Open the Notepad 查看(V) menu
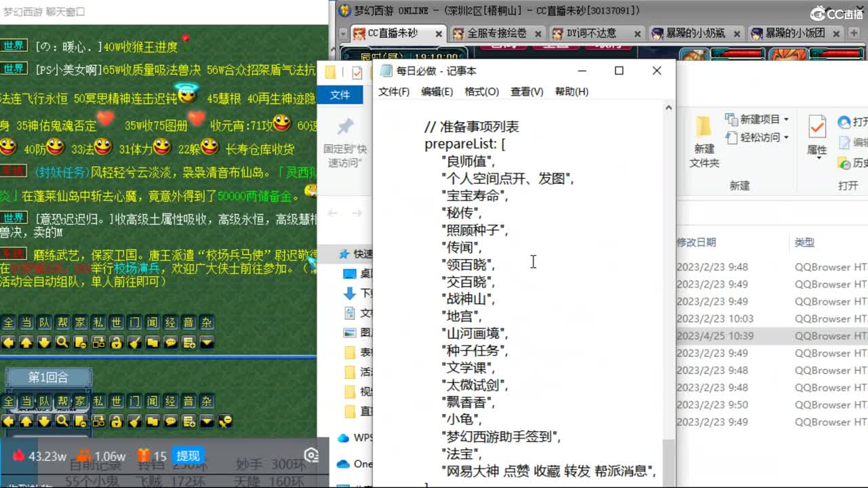The image size is (868, 488). pyautogui.click(x=527, y=91)
